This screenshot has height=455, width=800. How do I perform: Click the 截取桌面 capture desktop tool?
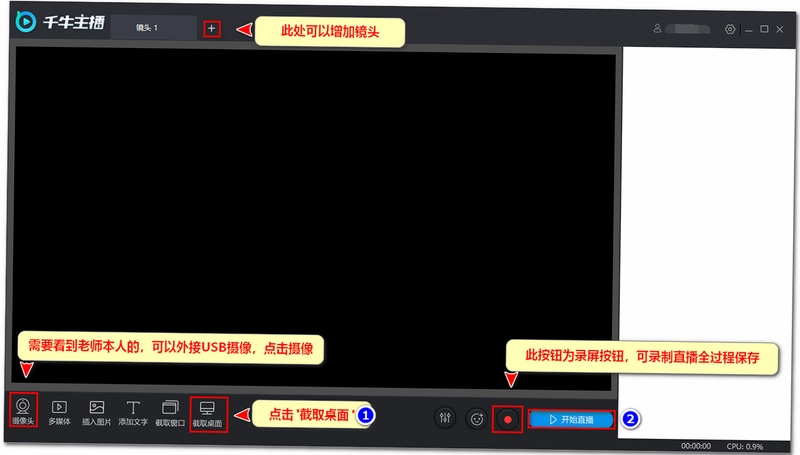point(208,414)
